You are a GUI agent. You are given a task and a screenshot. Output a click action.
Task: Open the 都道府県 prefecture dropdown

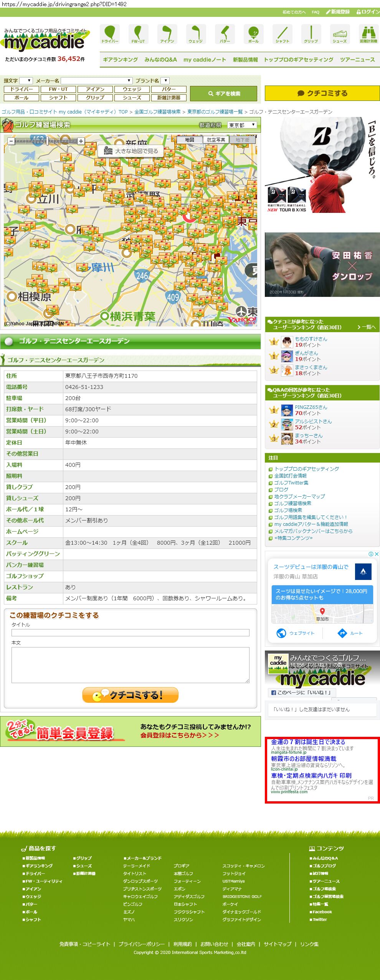242,125
